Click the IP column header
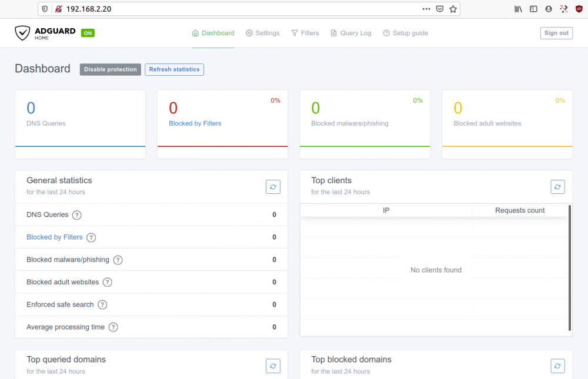The image size is (588, 379). [386, 210]
